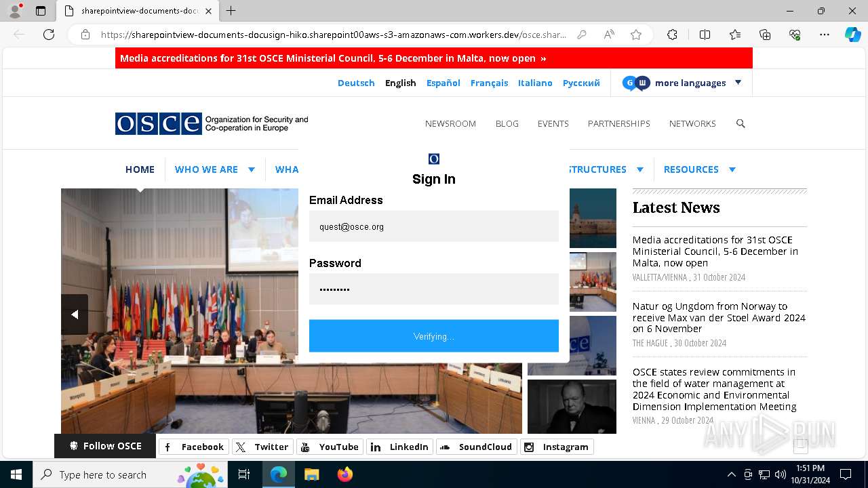Open the OSCE LinkedIn link
The width and height of the screenshot is (868, 488).
click(399, 447)
